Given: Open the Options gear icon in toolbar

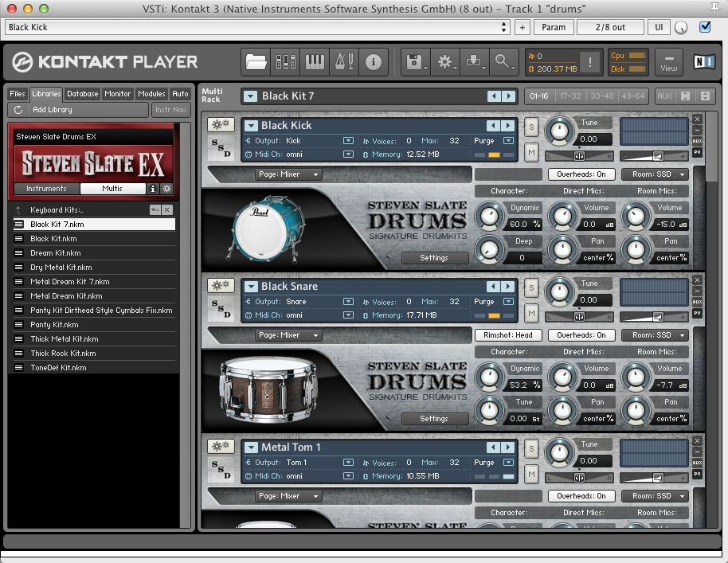Looking at the screenshot, I should click(x=445, y=62).
